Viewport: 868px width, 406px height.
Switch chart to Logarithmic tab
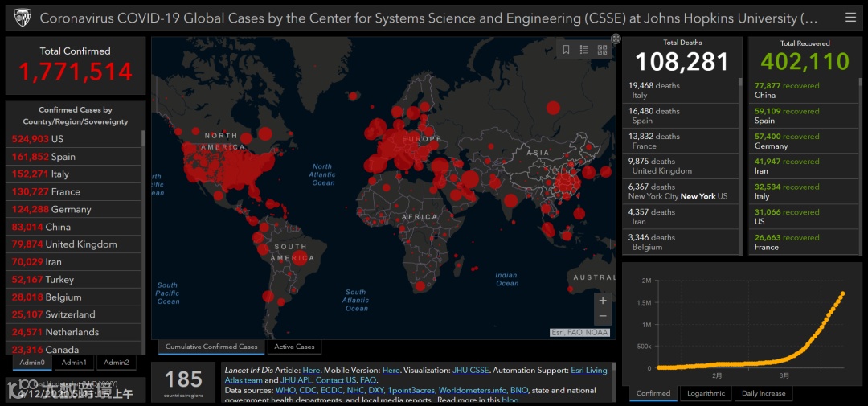706,393
